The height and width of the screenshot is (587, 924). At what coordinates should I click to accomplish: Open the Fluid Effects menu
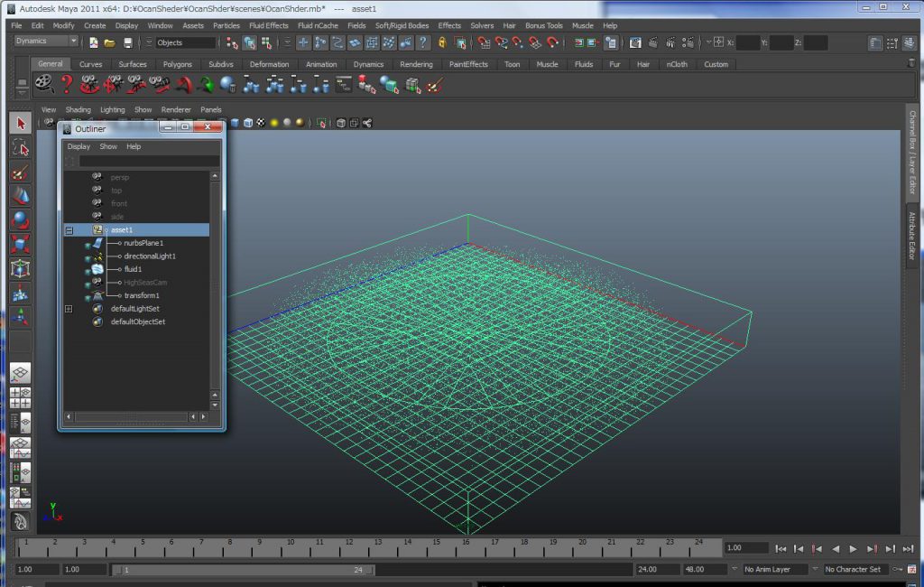[269, 25]
